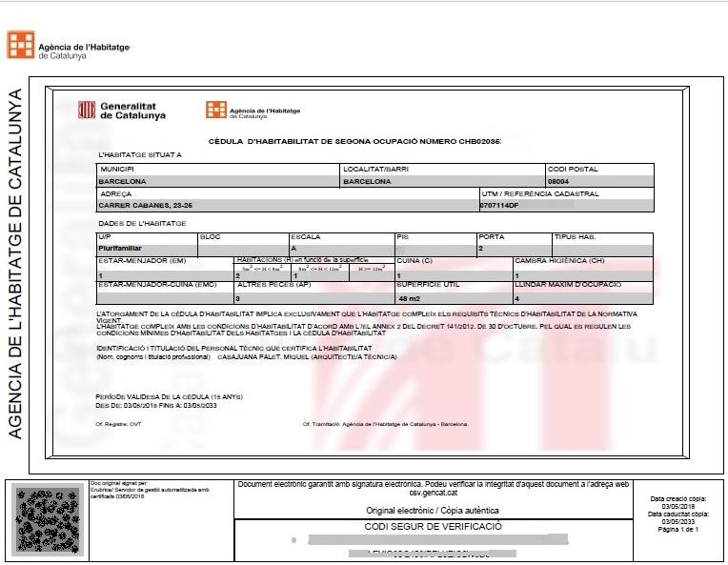Click the 'UTM / REFERÈNCIA CADASTRAL' header
The image size is (728, 565).
point(540,193)
